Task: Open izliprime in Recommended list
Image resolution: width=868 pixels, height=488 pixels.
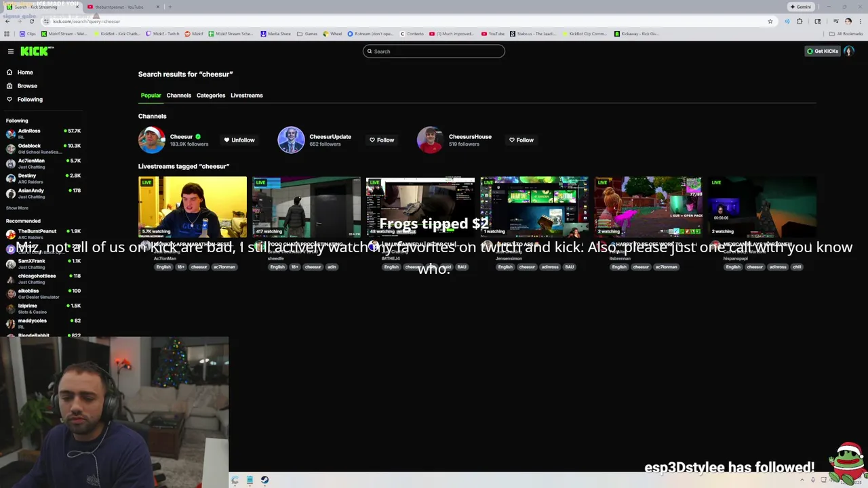Action: 43,308
